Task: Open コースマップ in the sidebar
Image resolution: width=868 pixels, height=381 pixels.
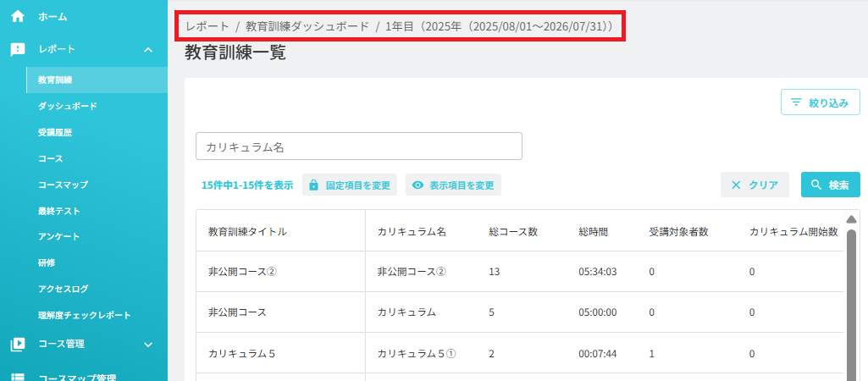Action: [64, 185]
